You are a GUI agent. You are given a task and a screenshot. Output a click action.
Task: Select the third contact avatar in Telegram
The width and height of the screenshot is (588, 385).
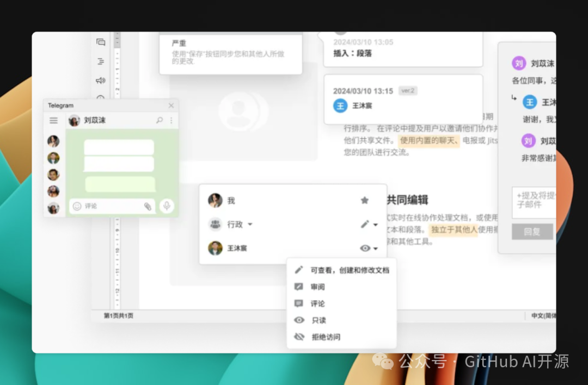[53, 175]
